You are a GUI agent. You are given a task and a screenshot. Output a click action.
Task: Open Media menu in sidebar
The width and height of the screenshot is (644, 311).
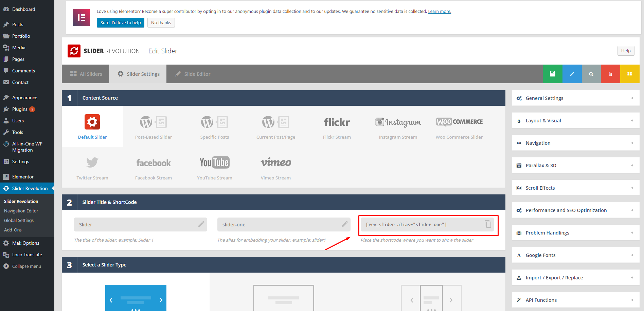27,48
